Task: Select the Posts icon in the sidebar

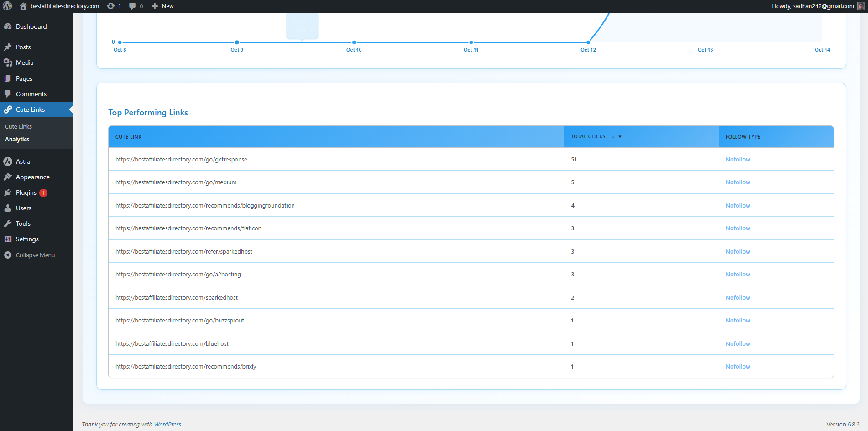Action: click(9, 47)
